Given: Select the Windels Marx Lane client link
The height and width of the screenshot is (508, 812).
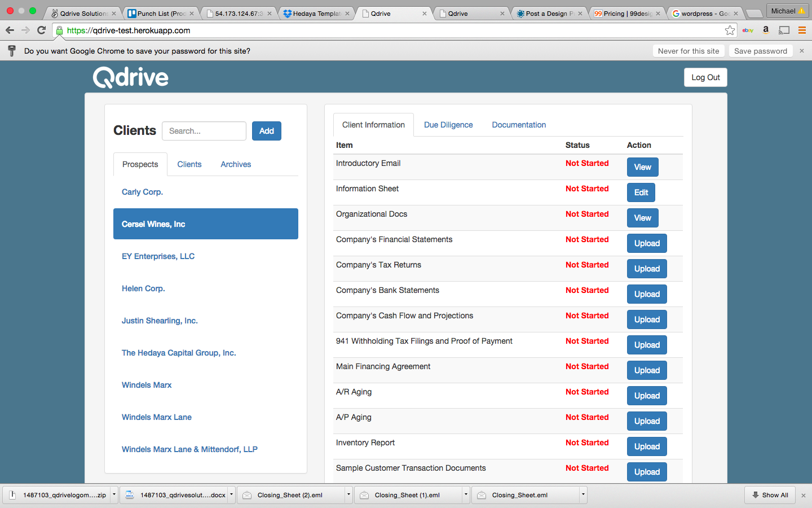Looking at the screenshot, I should 157,417.
